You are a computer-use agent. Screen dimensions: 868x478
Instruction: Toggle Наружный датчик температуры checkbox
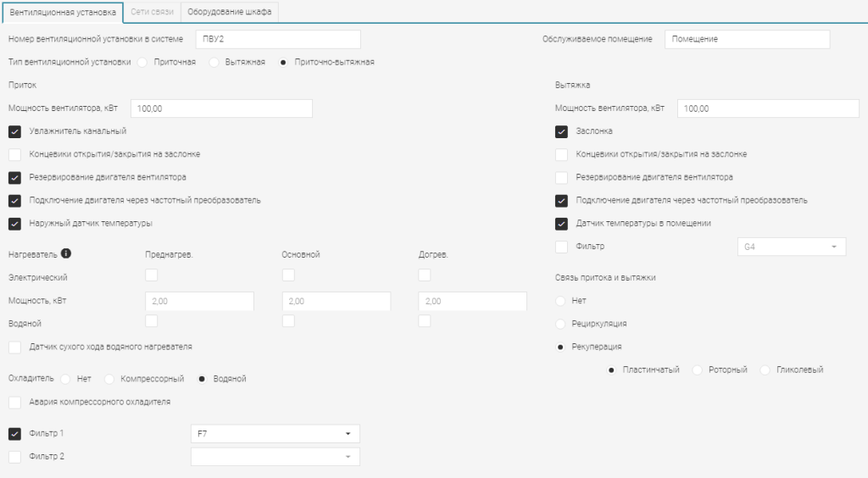(15, 224)
